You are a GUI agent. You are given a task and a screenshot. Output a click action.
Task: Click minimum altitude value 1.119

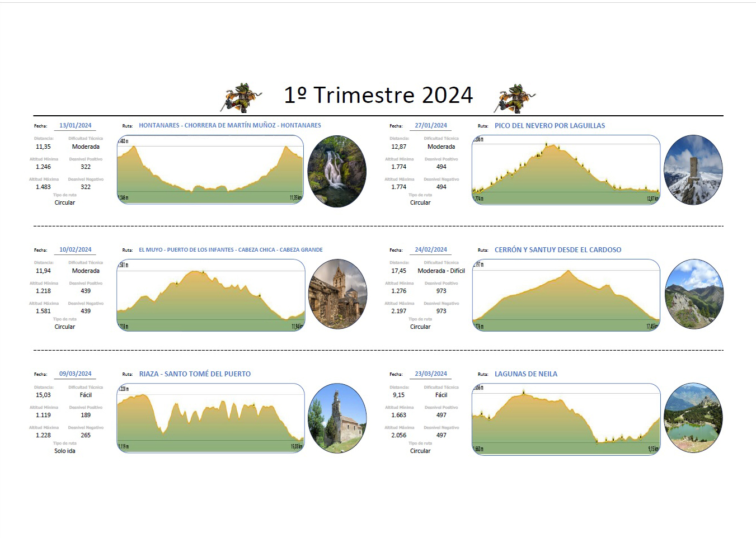43,416
